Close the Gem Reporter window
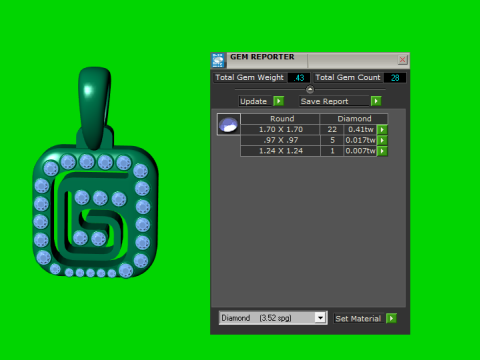 coord(402,60)
